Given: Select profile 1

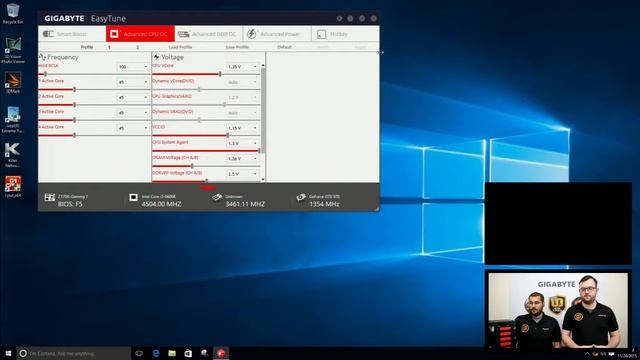Looking at the screenshot, I should [x=109, y=47].
